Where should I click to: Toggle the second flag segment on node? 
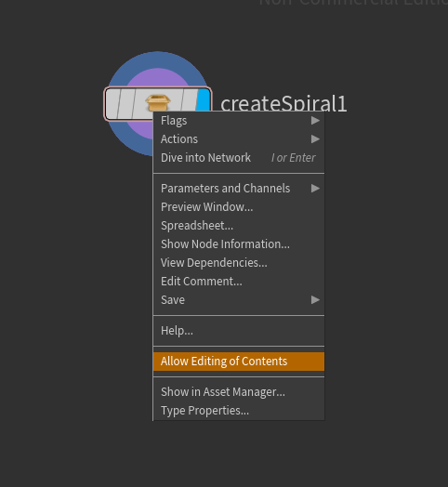click(x=127, y=103)
